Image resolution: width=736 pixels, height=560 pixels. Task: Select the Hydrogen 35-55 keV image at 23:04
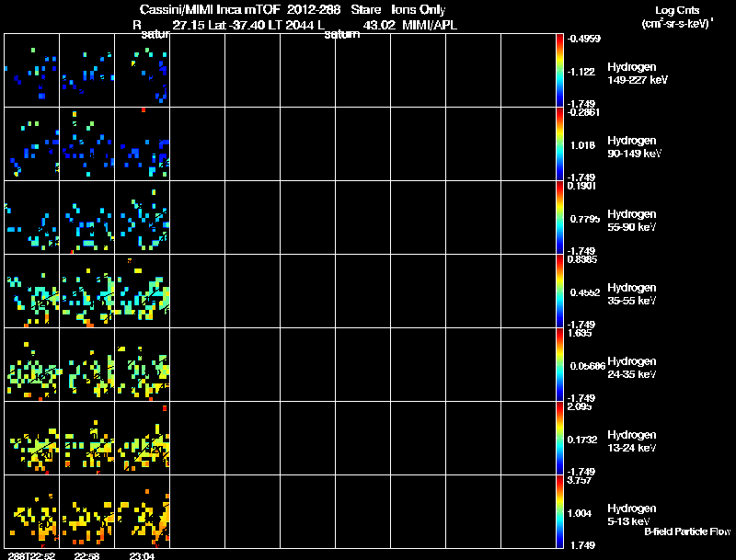(x=143, y=291)
